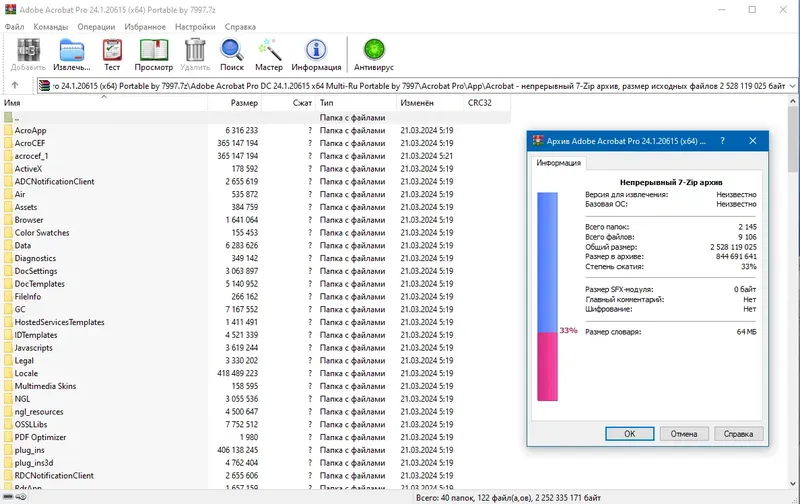Select the Multimedia Skins folder row
The height and width of the screenshot is (504, 800).
click(256, 386)
